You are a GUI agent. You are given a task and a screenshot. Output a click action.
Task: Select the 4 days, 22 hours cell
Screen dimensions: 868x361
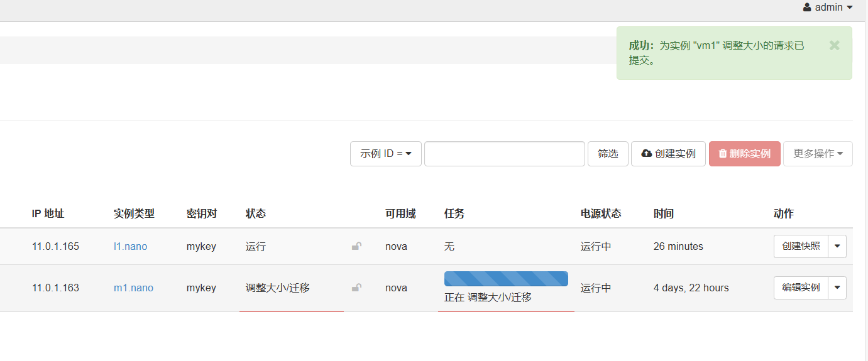(691, 288)
